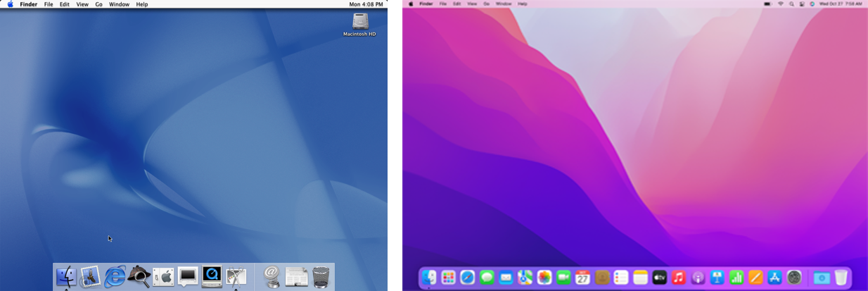Open View menu on Monterey desktop
The height and width of the screenshot is (291, 868).
click(x=472, y=4)
